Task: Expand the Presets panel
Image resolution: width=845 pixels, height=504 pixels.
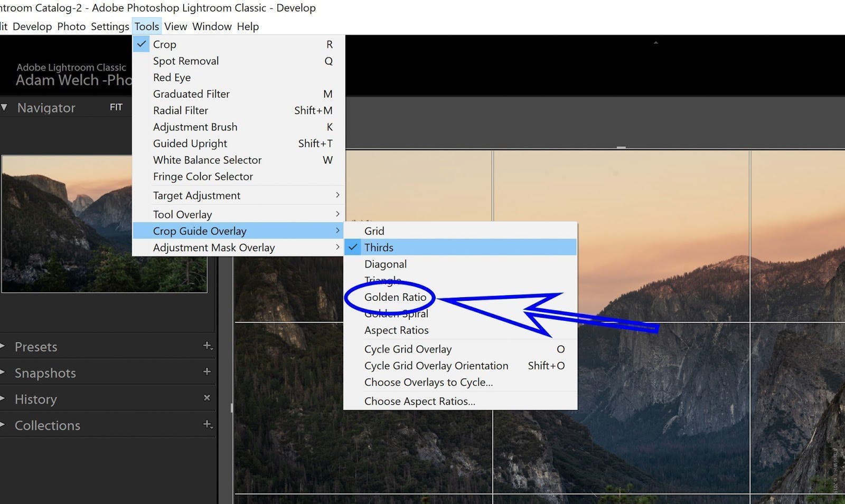Action: click(x=36, y=347)
